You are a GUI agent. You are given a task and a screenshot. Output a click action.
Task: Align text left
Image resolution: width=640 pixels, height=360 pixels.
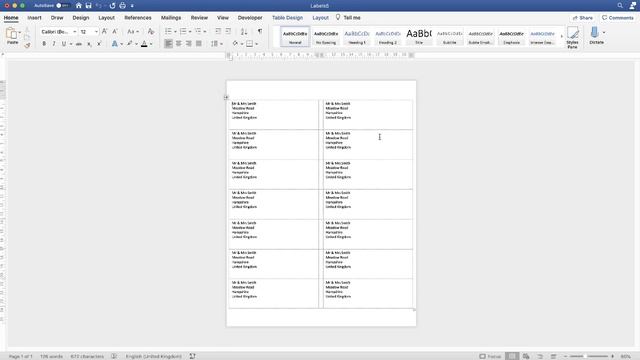[x=169, y=44]
